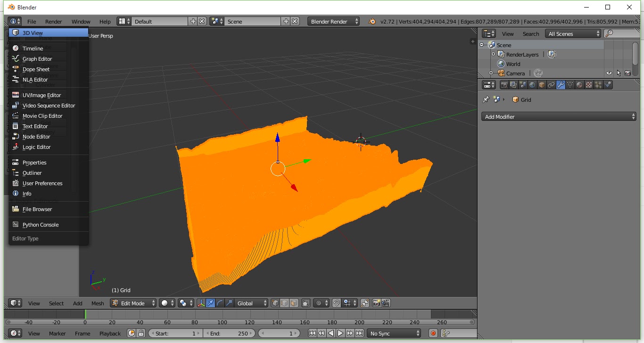Switch to edge select mode
The width and height of the screenshot is (644, 343).
[285, 303]
